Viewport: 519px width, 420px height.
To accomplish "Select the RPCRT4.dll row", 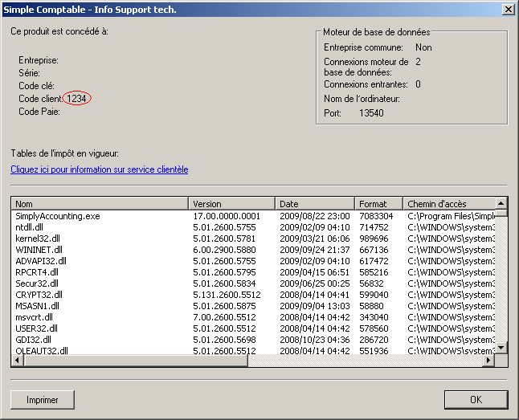I will (x=253, y=272).
